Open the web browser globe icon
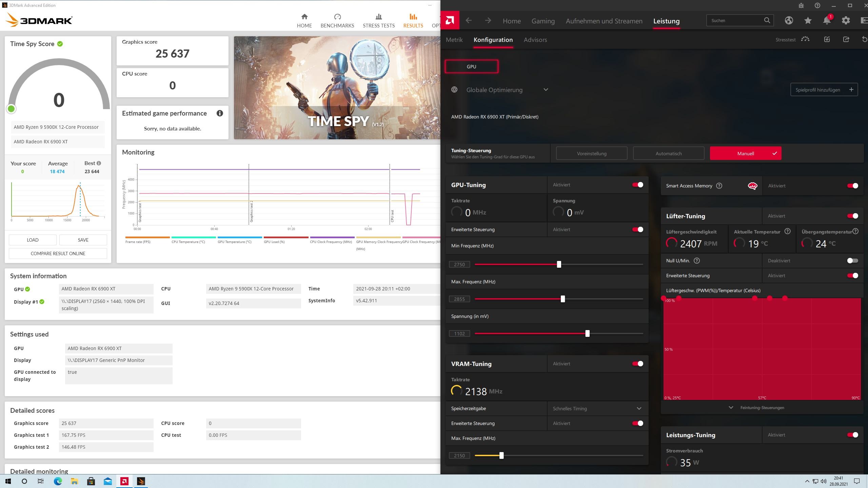This screenshot has height=488, width=868. (x=789, y=21)
